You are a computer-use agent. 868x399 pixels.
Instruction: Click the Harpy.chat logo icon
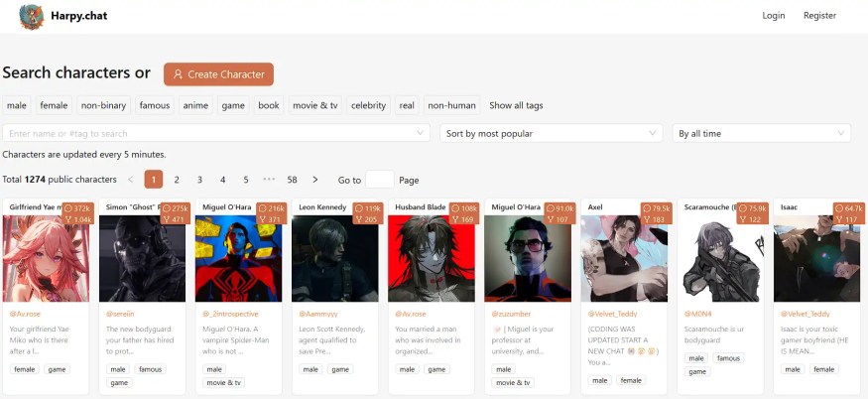click(31, 16)
